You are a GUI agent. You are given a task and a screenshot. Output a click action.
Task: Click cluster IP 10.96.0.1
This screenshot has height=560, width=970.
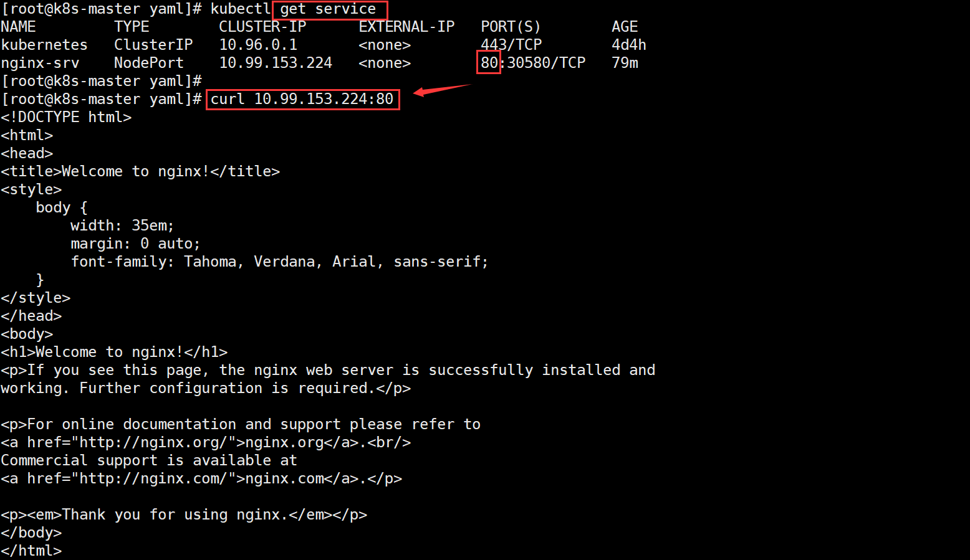pyautogui.click(x=258, y=45)
